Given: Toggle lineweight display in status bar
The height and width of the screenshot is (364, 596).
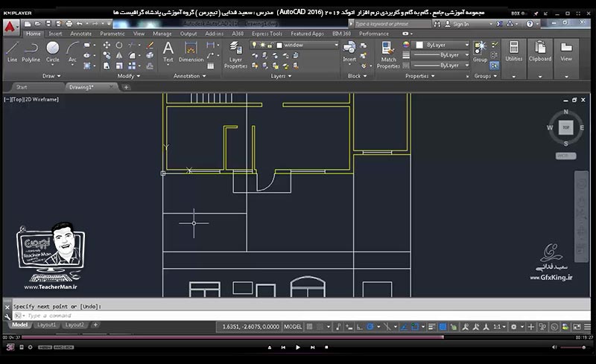Looking at the screenshot, I should pyautogui.click(x=432, y=327).
